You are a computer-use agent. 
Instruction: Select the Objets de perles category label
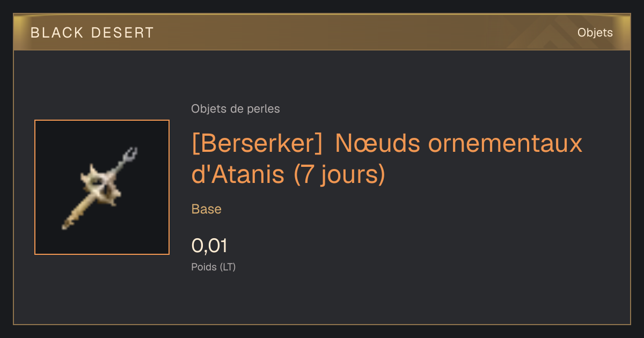click(236, 109)
